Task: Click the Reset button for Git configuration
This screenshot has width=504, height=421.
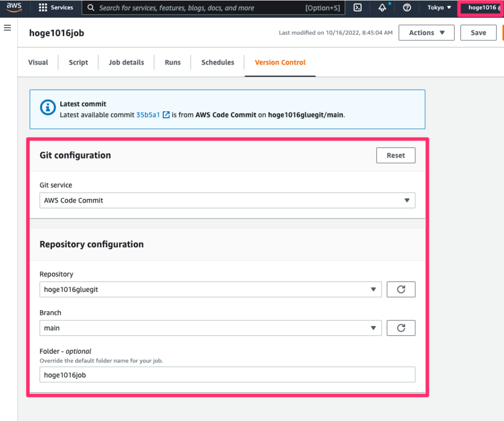Action: pos(395,155)
